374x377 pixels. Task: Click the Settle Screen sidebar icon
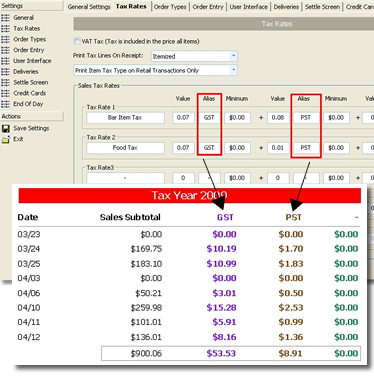(x=5, y=82)
